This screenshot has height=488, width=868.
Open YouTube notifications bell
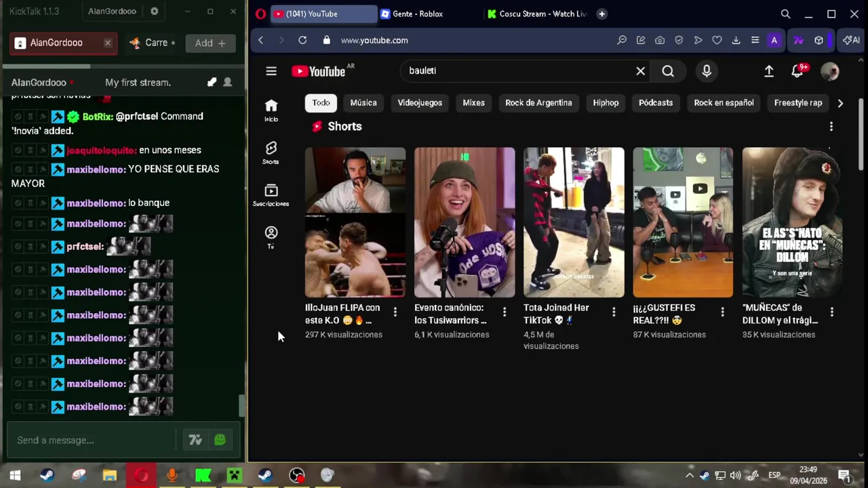[797, 70]
